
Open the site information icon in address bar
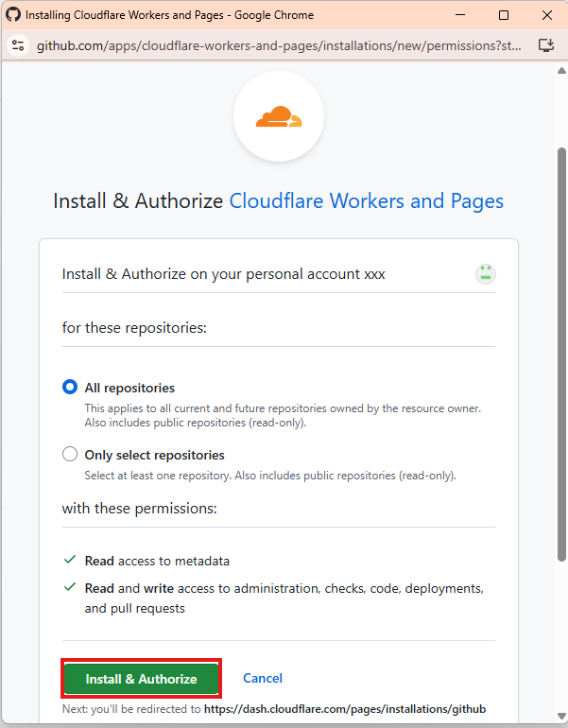coord(18,45)
